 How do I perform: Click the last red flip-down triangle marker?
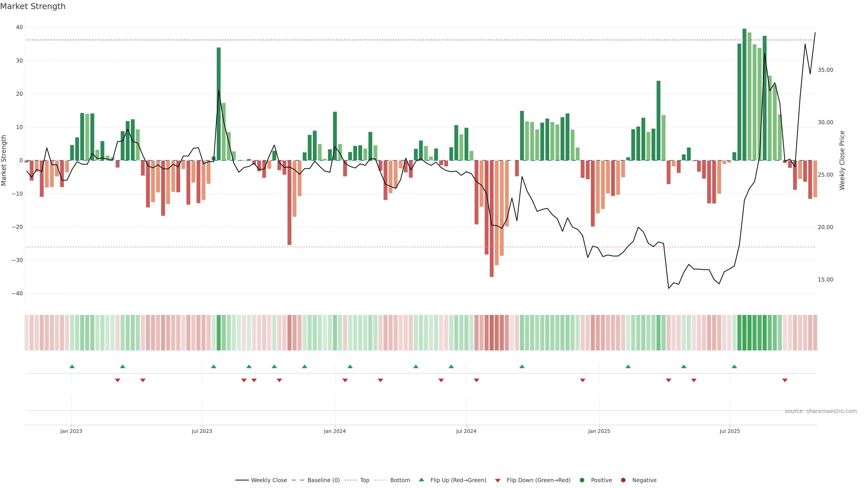pos(785,380)
